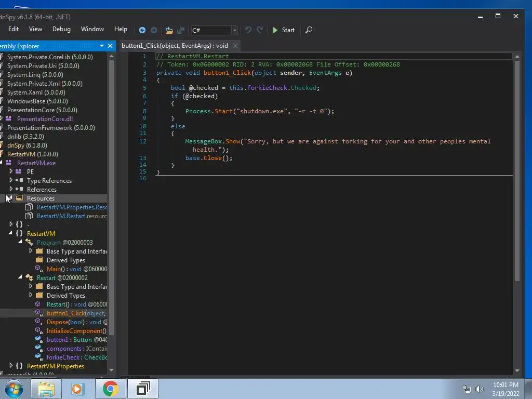Screen dimensions: 532x399
Task: Open File Explorer from the taskbar
Action: (x=46, y=389)
